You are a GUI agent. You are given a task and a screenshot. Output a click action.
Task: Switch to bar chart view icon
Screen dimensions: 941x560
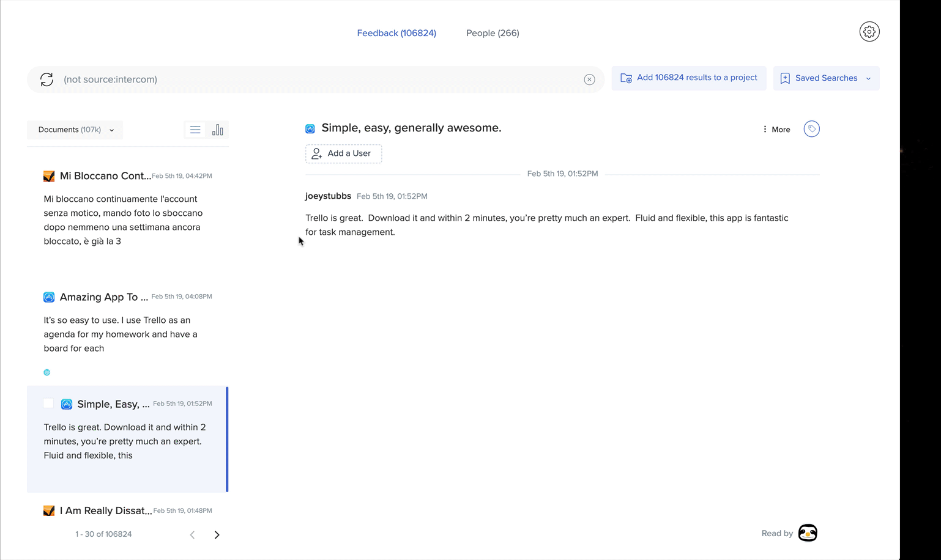point(218,130)
